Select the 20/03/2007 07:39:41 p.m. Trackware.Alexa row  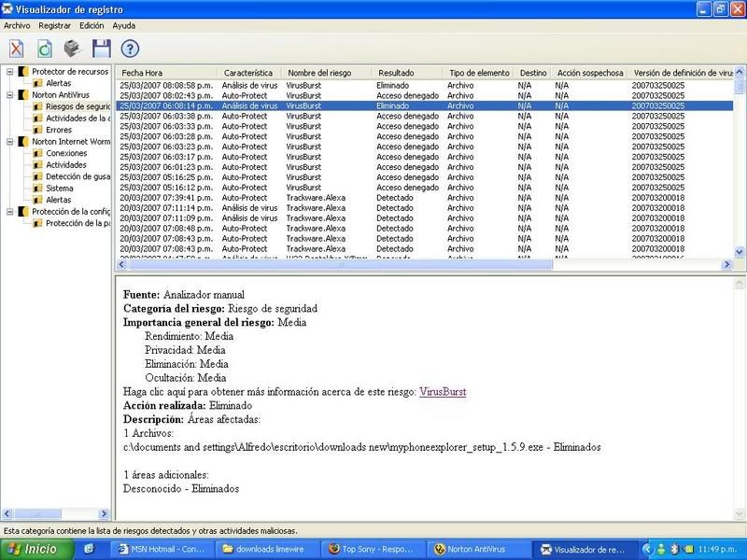[x=425, y=198]
